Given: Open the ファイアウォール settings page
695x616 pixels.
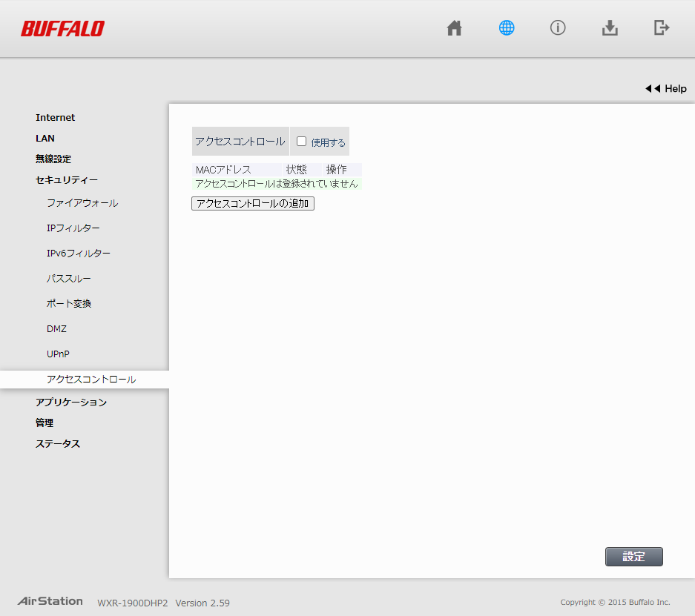Looking at the screenshot, I should click(x=82, y=203).
